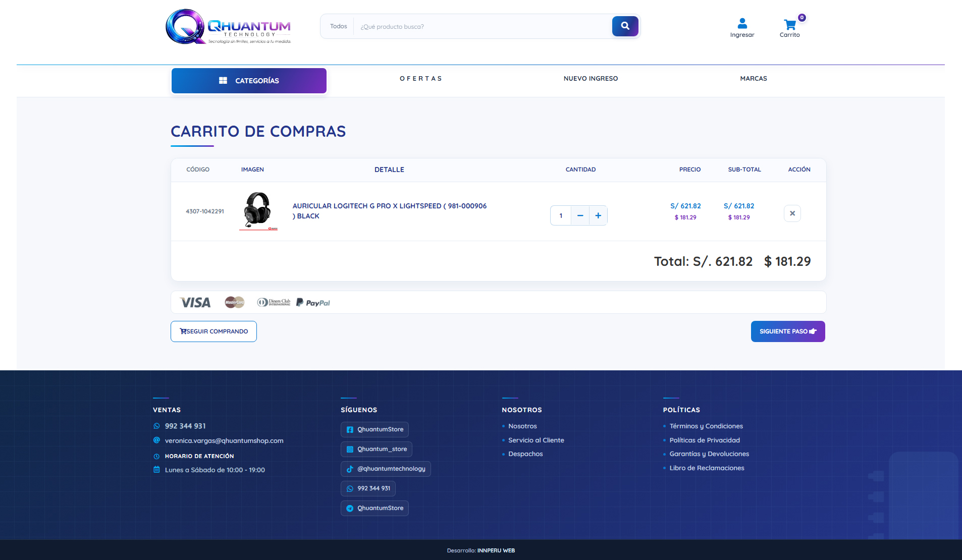962x560 pixels.
Task: Click the PayPal payment logo
Action: click(313, 303)
